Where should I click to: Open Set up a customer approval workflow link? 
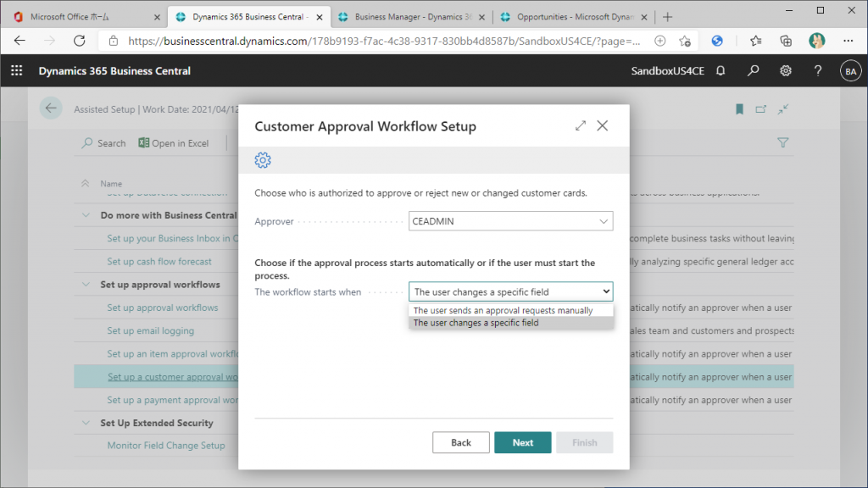[173, 377]
